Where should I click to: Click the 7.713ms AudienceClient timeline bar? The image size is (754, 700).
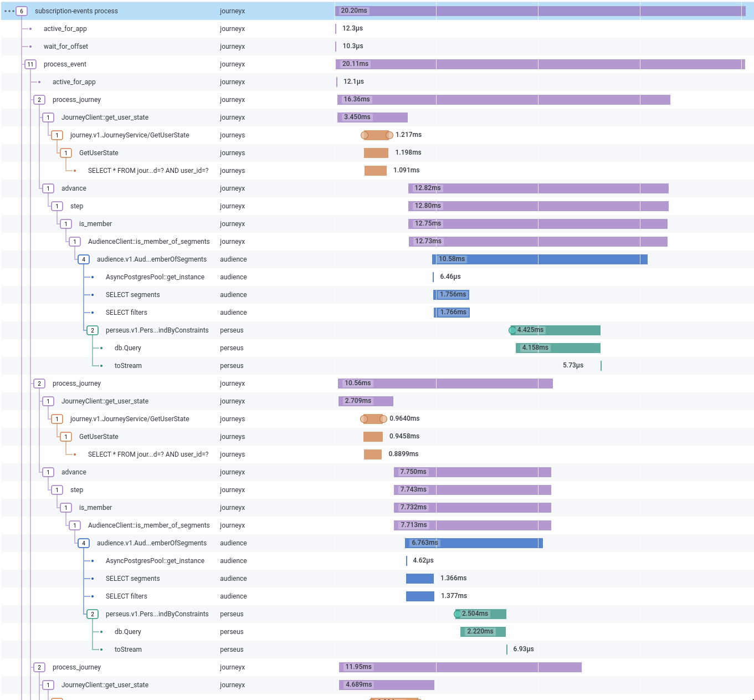pyautogui.click(x=473, y=525)
